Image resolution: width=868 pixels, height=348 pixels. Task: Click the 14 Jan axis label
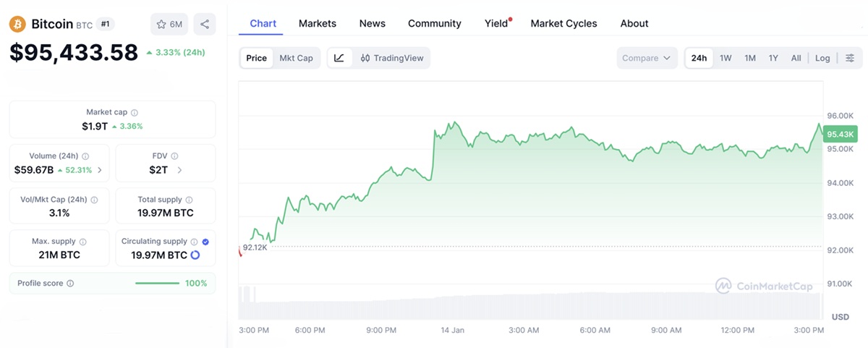tap(453, 330)
